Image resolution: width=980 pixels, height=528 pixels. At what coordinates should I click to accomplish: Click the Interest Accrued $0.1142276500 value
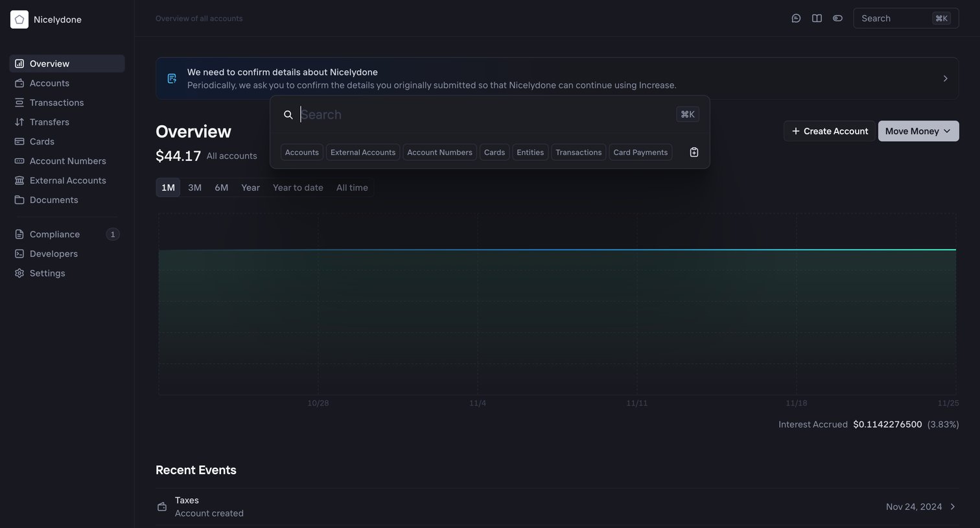pyautogui.click(x=887, y=424)
